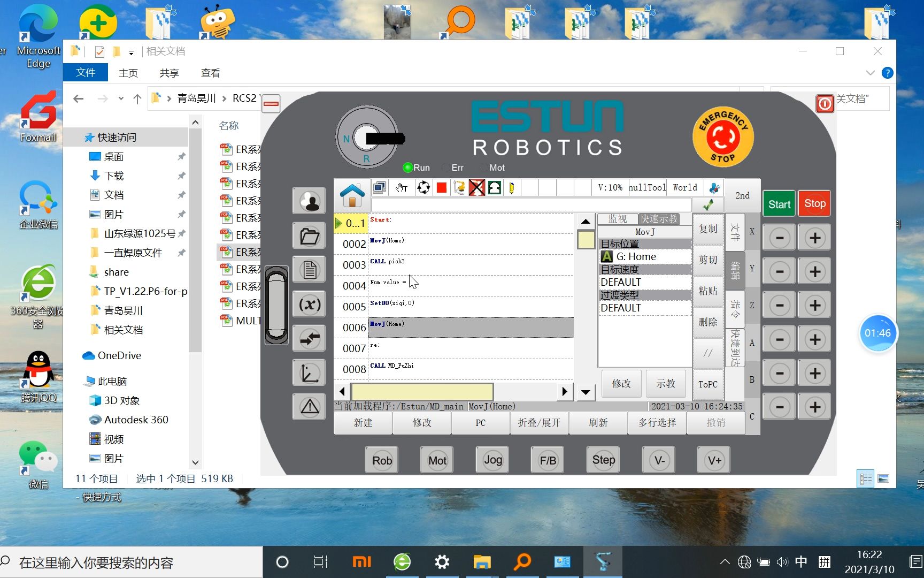Open the World coordinate system selector
The height and width of the screenshot is (578, 924).
point(685,188)
